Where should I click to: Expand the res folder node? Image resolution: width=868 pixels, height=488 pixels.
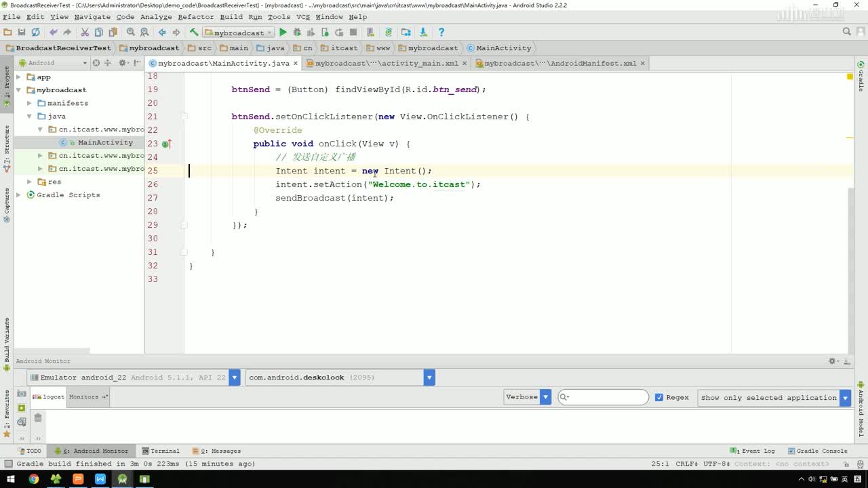pyautogui.click(x=29, y=182)
